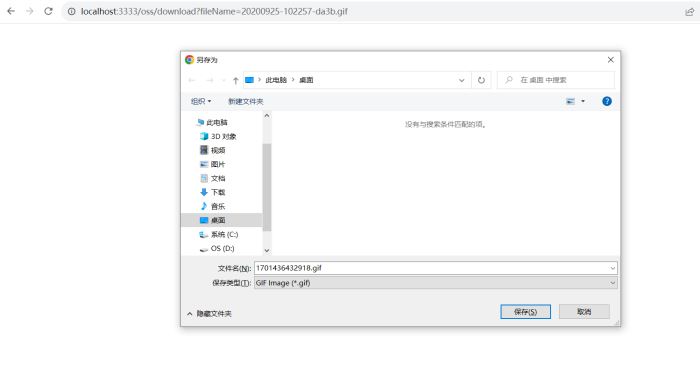Open help with blue question mark icon
This screenshot has width=700, height=367.
click(x=607, y=101)
